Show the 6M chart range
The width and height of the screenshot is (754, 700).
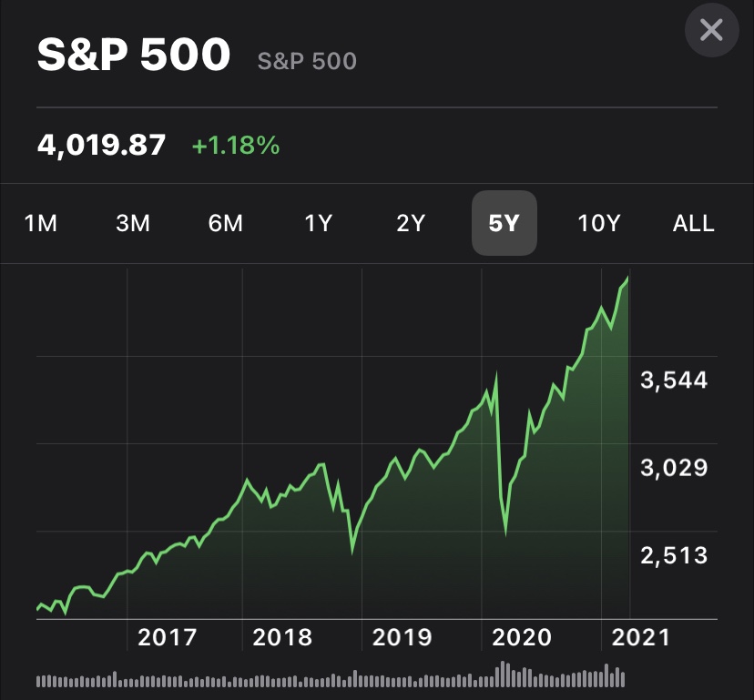point(226,224)
